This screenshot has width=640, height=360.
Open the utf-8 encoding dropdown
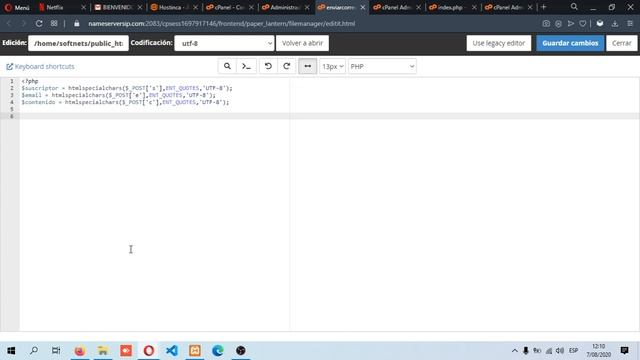pos(224,43)
